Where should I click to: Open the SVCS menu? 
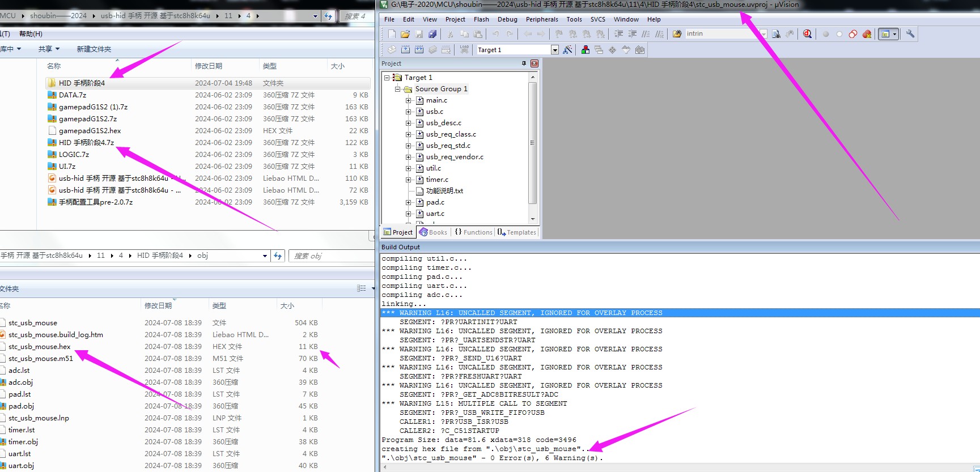[597, 19]
